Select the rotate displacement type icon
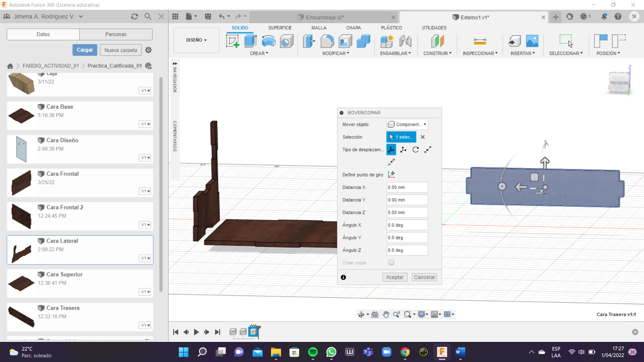The width and height of the screenshot is (644, 362). 416,150
